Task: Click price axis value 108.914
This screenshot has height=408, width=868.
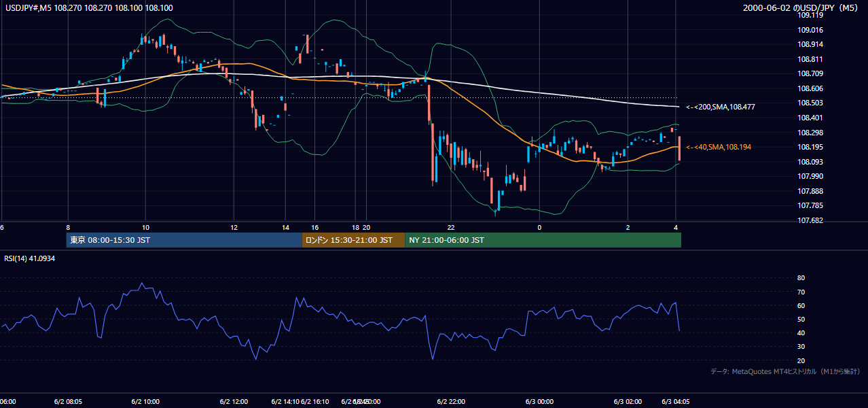Action: coord(810,44)
